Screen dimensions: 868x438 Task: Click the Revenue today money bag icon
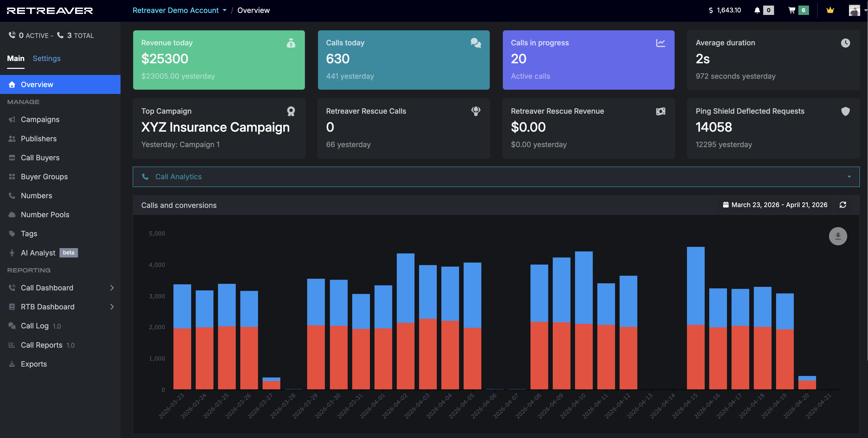coord(291,43)
